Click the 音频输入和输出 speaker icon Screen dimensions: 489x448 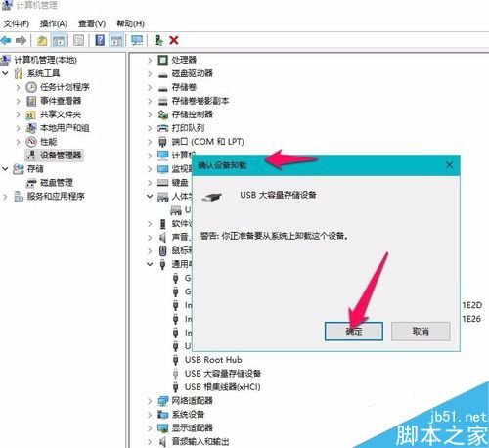162,442
